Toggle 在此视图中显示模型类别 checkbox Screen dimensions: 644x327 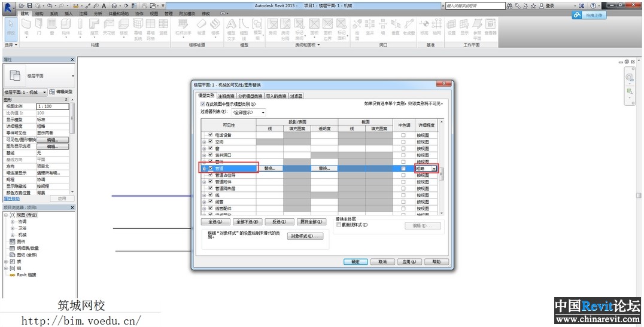202,104
